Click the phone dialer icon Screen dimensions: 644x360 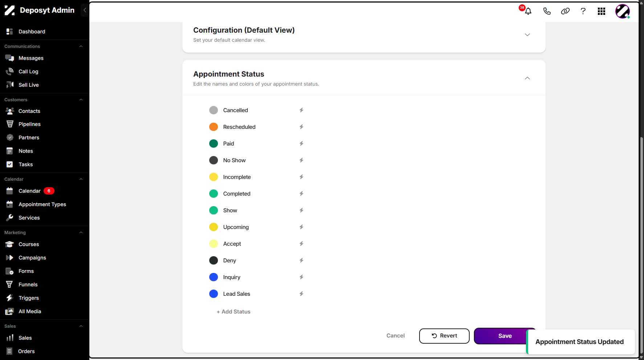(x=547, y=11)
